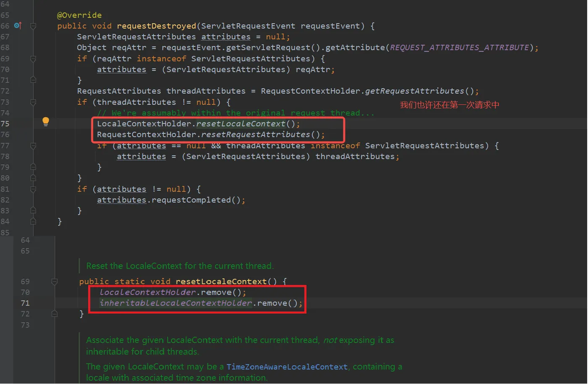The width and height of the screenshot is (588, 384).
Task: Click the getAttribute call on line 68
Action: pyautogui.click(x=355, y=47)
